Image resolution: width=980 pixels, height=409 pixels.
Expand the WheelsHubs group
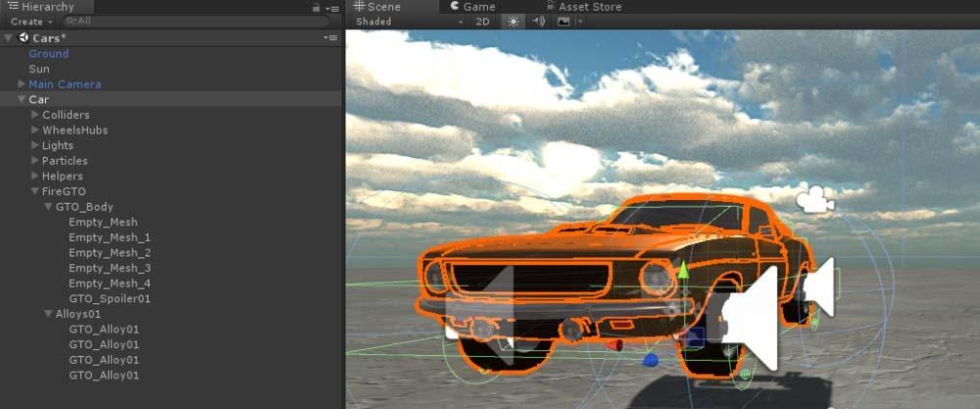tap(35, 130)
